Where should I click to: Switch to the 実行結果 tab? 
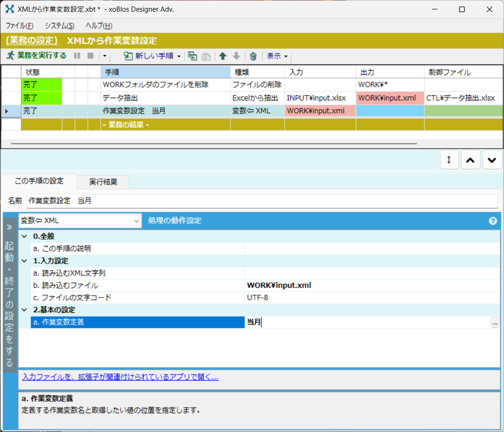pos(103,182)
